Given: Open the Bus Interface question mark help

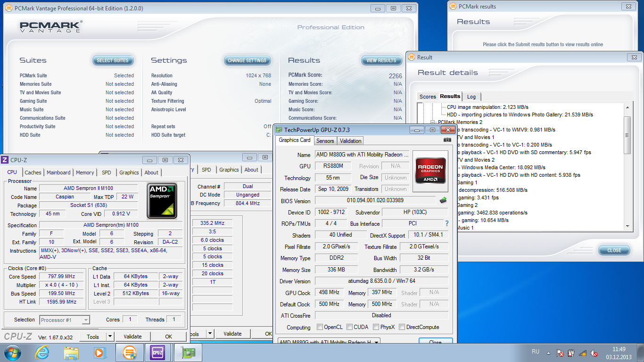Looking at the screenshot, I should [447, 223].
